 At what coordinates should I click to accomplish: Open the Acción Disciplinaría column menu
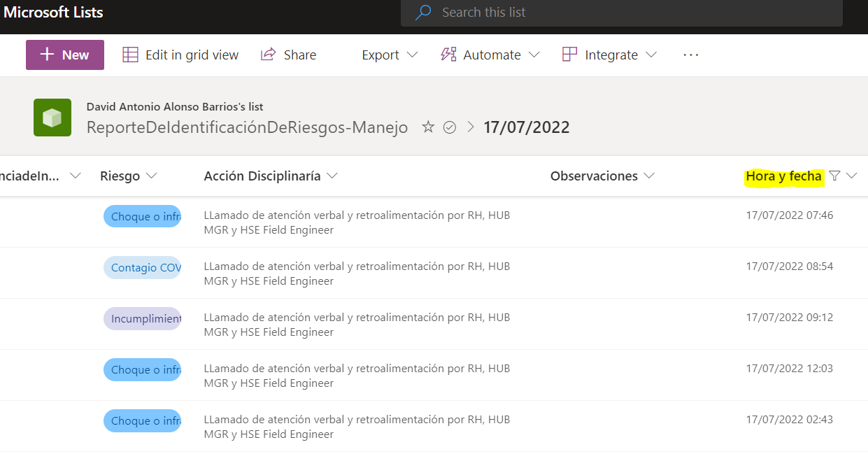271,176
